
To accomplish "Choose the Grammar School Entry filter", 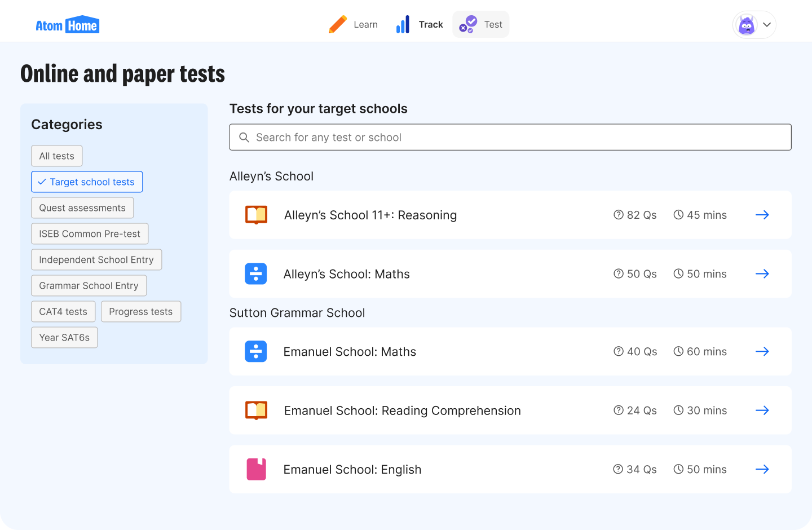I will click(x=89, y=286).
